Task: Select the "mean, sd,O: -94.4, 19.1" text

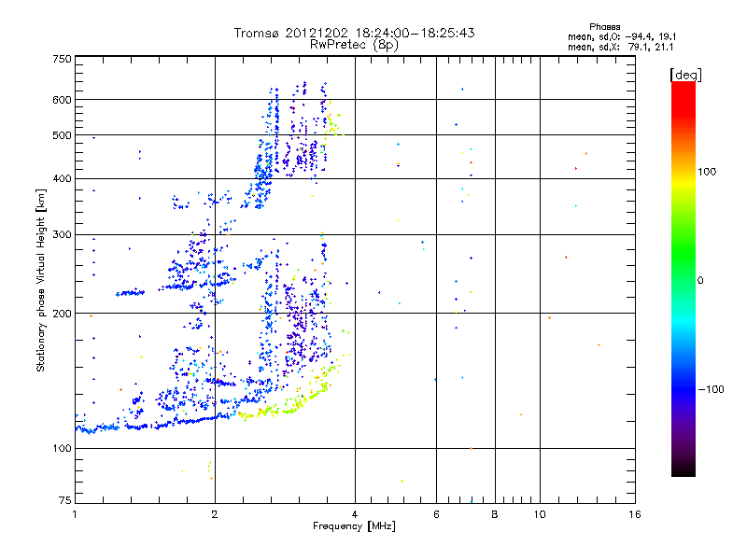Action: (x=622, y=36)
